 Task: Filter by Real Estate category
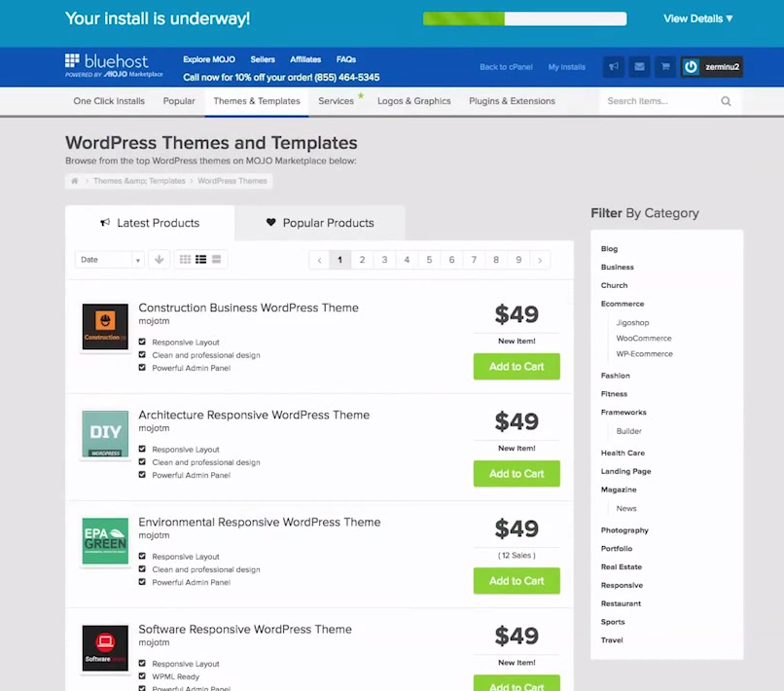click(x=622, y=566)
